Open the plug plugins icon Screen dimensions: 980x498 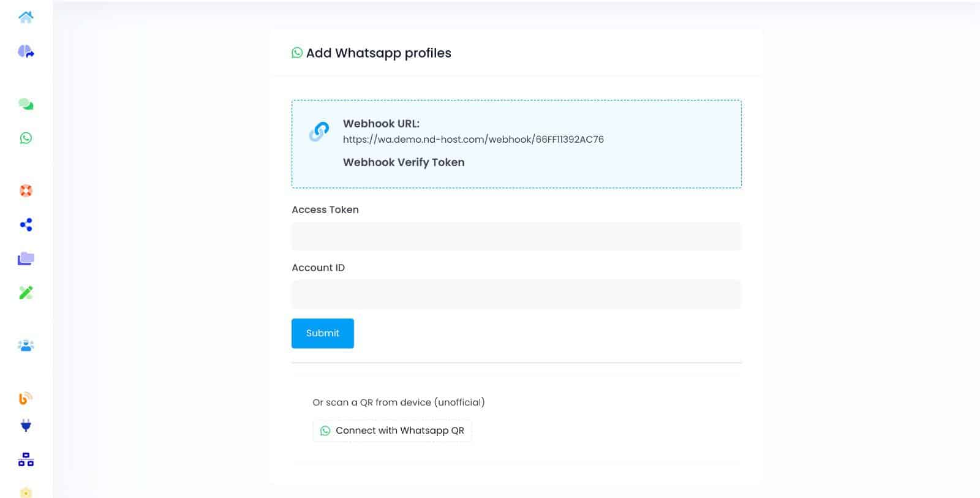click(x=26, y=426)
